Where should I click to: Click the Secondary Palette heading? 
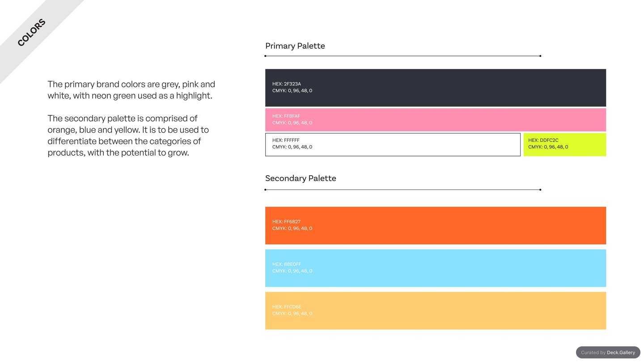[301, 178]
